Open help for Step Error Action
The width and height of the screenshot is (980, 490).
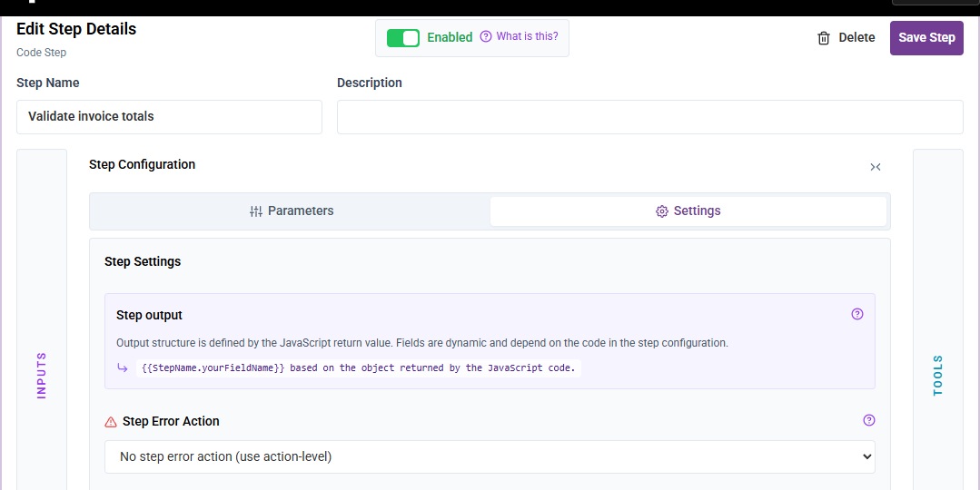coord(869,420)
